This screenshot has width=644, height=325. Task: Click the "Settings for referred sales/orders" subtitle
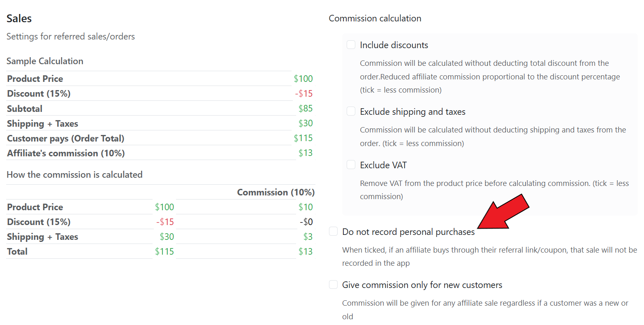[x=71, y=37]
